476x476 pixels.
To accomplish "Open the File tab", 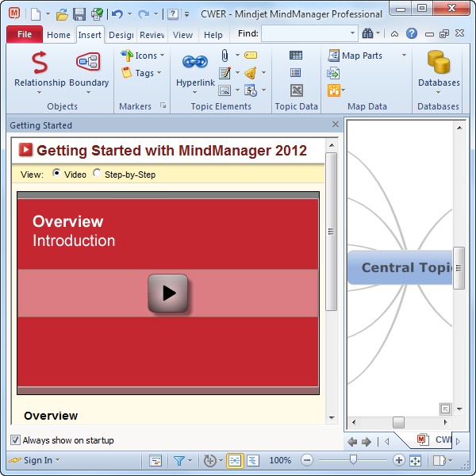I will coord(24,35).
